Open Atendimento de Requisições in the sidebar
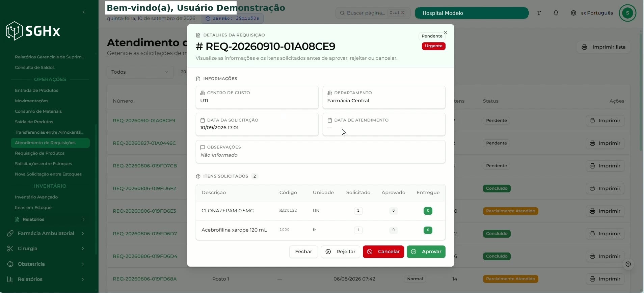 click(x=50, y=143)
